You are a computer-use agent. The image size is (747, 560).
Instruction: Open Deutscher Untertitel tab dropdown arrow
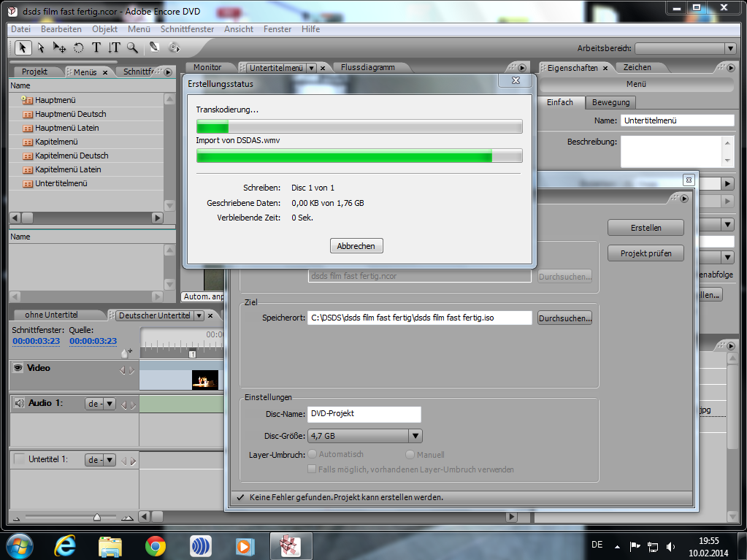pyautogui.click(x=199, y=315)
